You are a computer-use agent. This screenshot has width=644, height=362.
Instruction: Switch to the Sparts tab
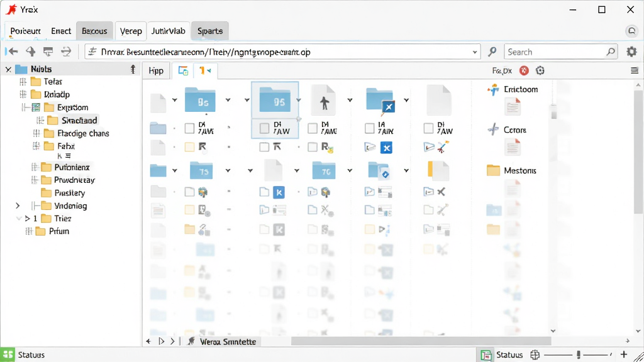coord(210,31)
